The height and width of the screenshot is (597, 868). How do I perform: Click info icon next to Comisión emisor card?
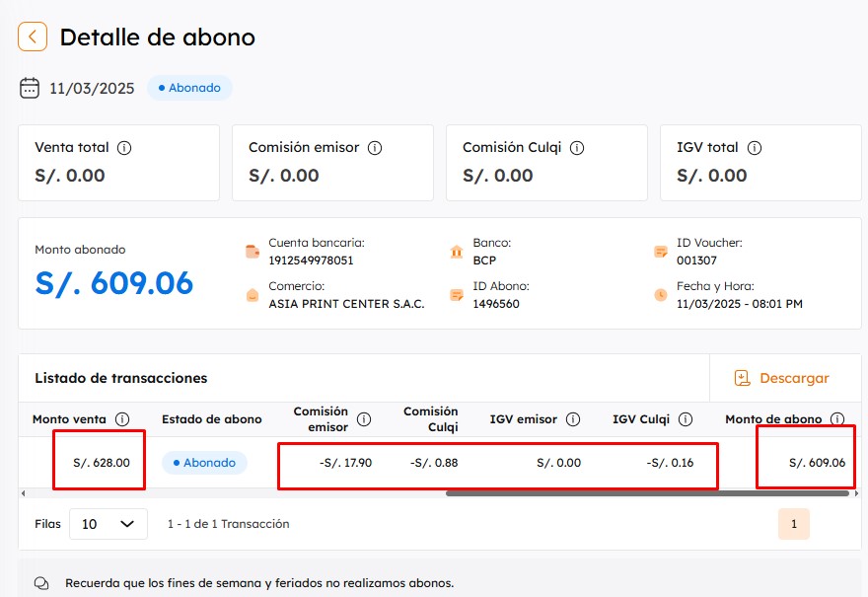[x=375, y=148]
